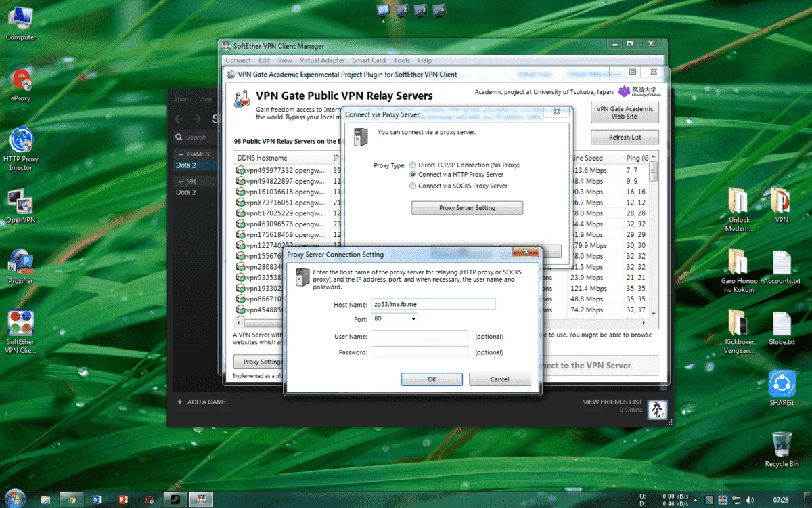Open the Proxifier desktop icon

20,267
